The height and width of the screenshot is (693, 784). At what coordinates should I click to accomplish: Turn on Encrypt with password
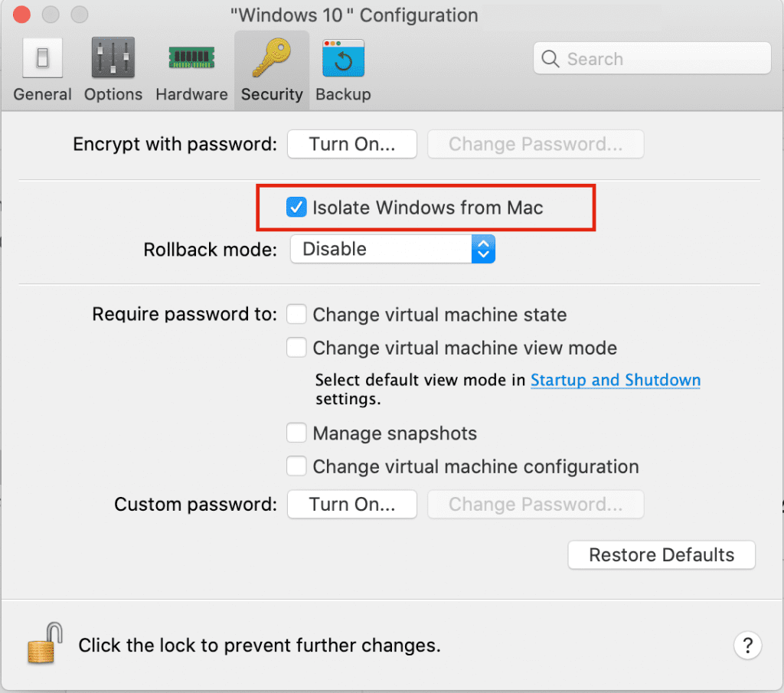pyautogui.click(x=351, y=144)
